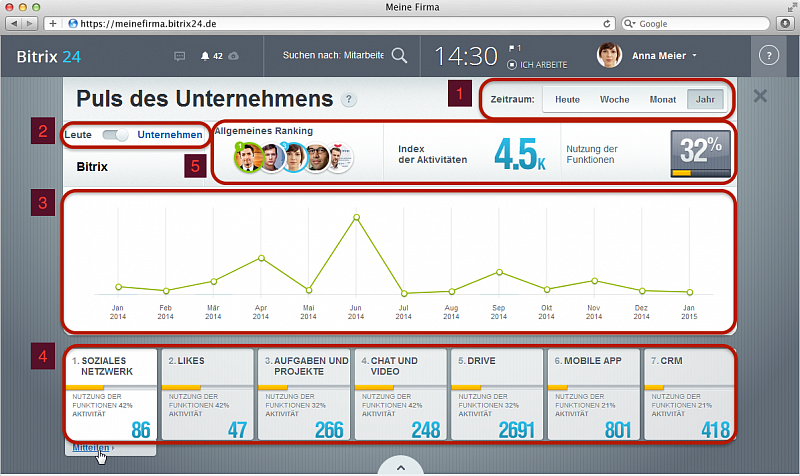This screenshot has height=476, width=800.
Task: Click Anna Meier's profile avatar
Action: coord(609,55)
